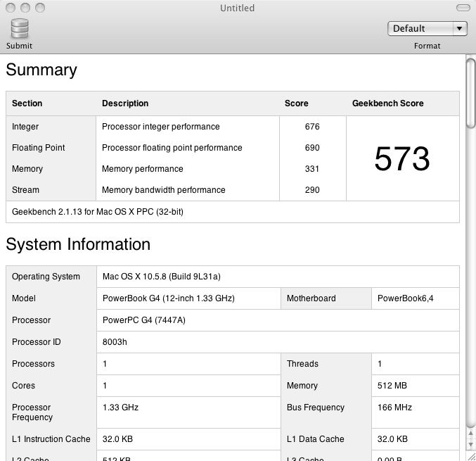Select the Floating Point score 690
Image resolution: width=476 pixels, height=461 pixels.
coord(312,148)
